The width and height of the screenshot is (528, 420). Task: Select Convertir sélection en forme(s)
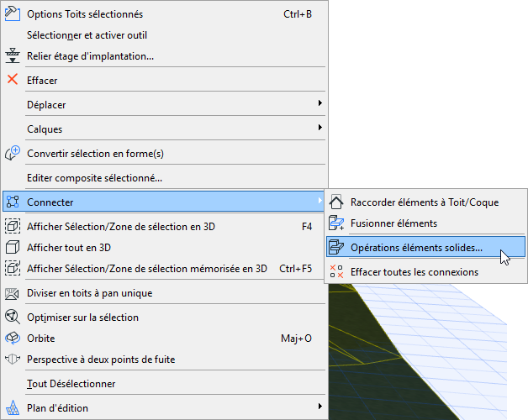pyautogui.click(x=164, y=153)
